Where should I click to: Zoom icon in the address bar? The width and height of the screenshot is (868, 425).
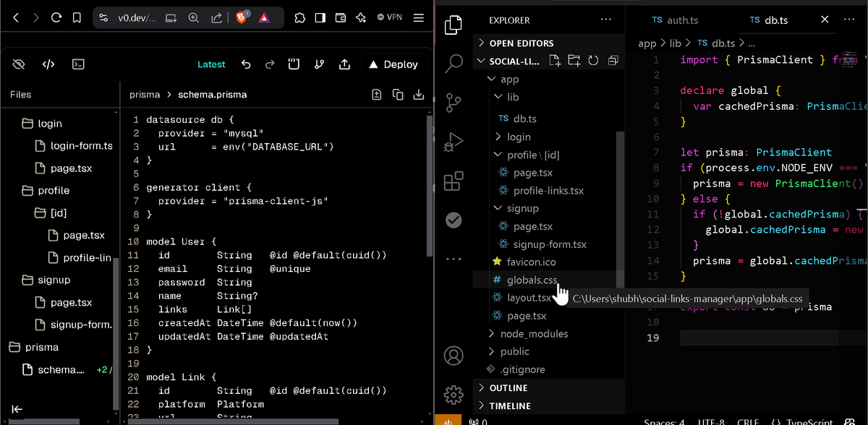coord(194,17)
